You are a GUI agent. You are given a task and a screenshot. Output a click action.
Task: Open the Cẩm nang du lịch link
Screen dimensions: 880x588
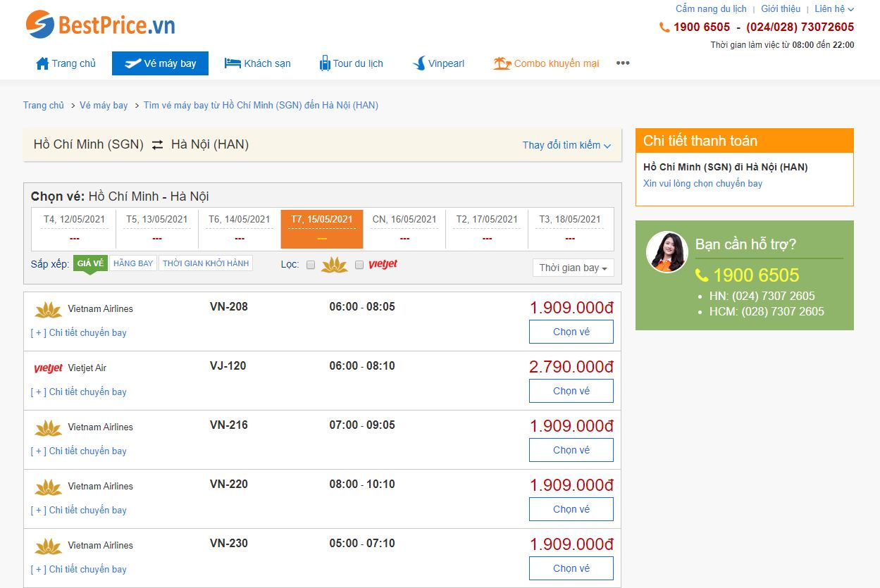tap(711, 9)
